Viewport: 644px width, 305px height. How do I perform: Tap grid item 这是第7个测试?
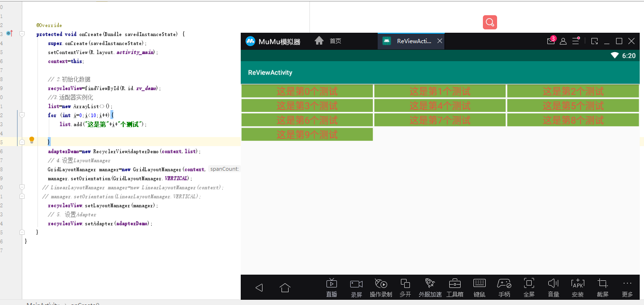pos(440,120)
